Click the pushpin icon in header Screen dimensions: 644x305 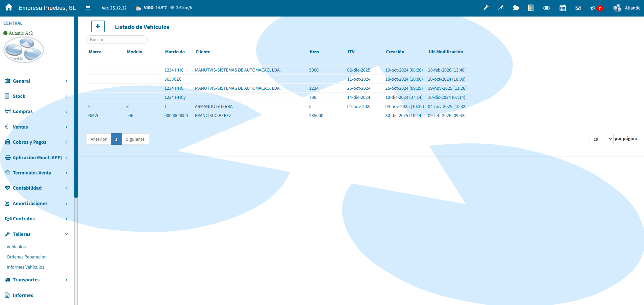pyautogui.click(x=501, y=8)
